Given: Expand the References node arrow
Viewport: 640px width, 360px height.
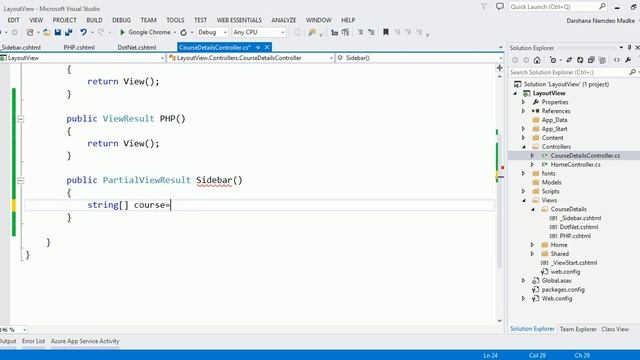Looking at the screenshot, I should pos(524,111).
